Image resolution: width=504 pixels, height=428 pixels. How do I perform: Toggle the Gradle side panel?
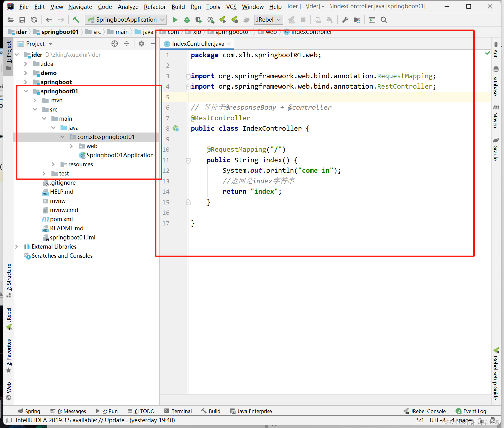click(x=496, y=149)
